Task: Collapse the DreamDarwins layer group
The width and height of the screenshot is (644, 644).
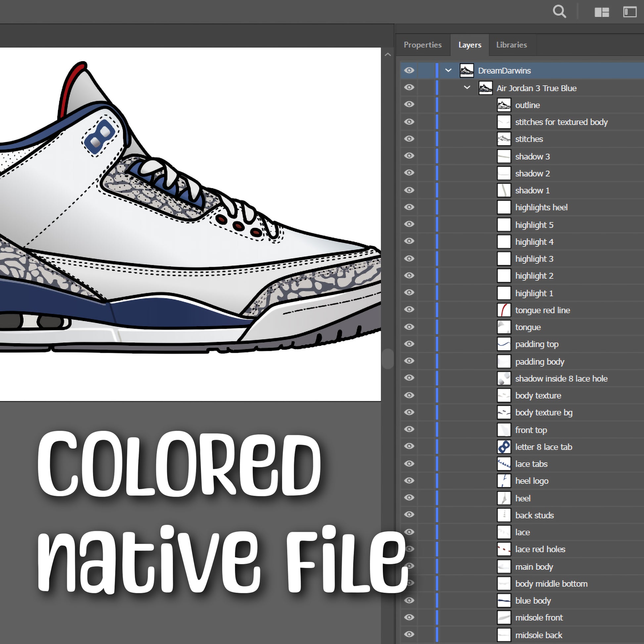Action: pyautogui.click(x=448, y=70)
